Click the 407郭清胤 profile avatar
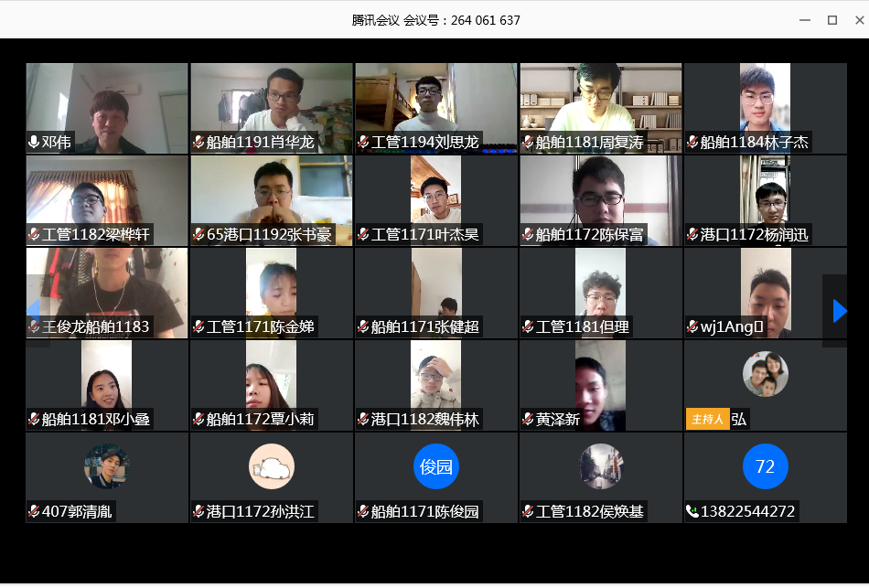Screen dimensions: 869x588 point(107,466)
